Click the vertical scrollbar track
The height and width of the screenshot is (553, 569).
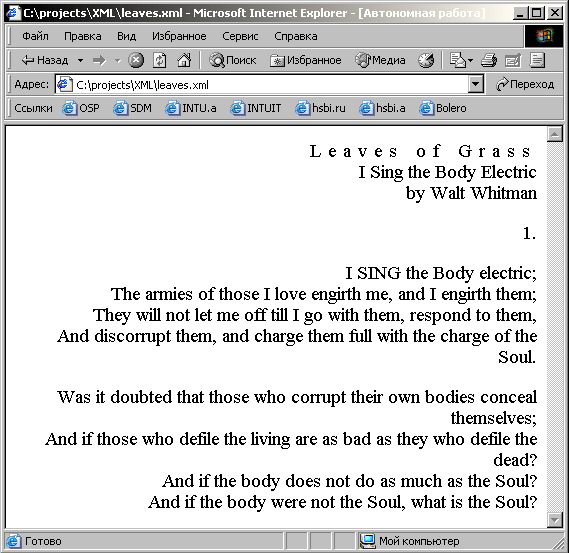tap(554, 327)
